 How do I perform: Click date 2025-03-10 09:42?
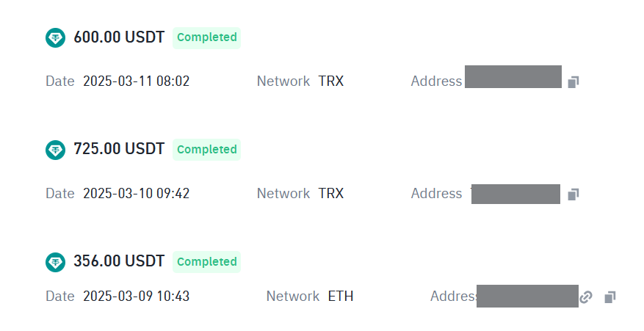137,194
